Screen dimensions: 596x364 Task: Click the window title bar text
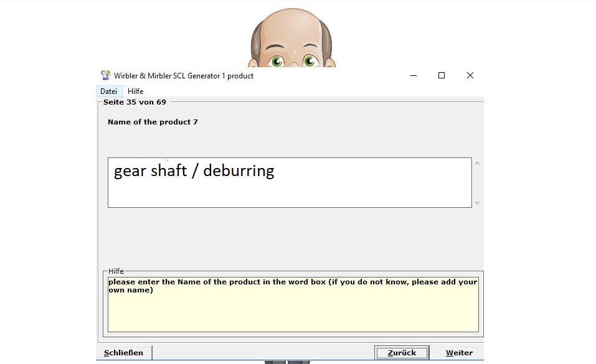click(x=184, y=76)
